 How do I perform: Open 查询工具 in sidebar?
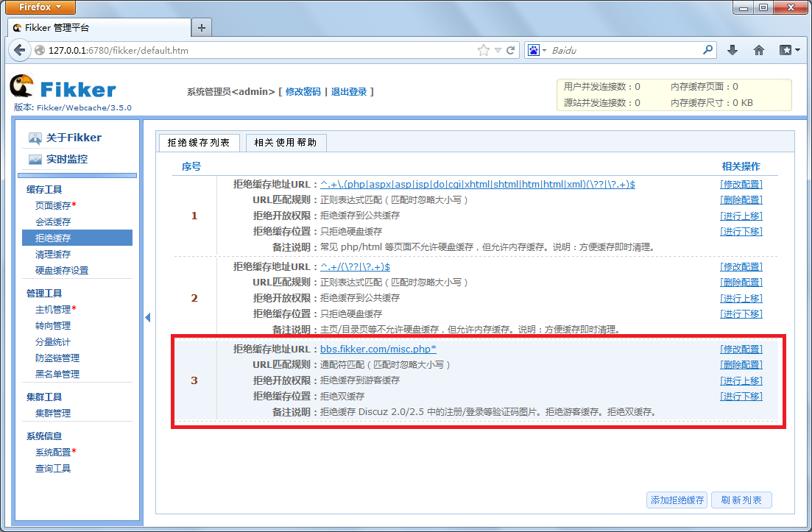(x=53, y=468)
